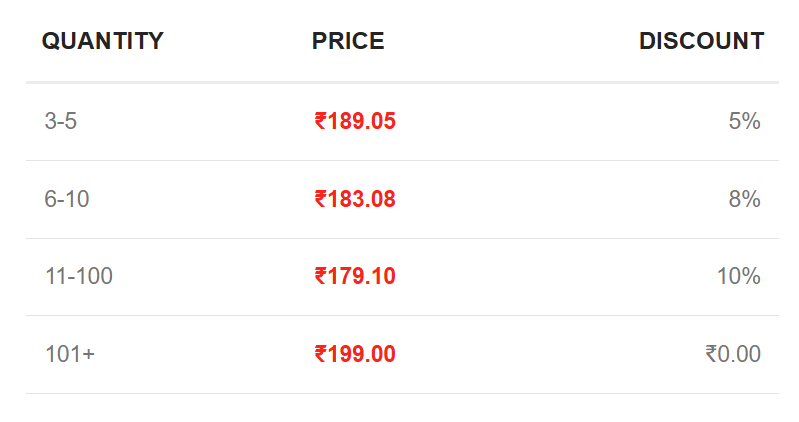The width and height of the screenshot is (799, 422).
Task: Click the PRICE column header
Action: coord(348,41)
